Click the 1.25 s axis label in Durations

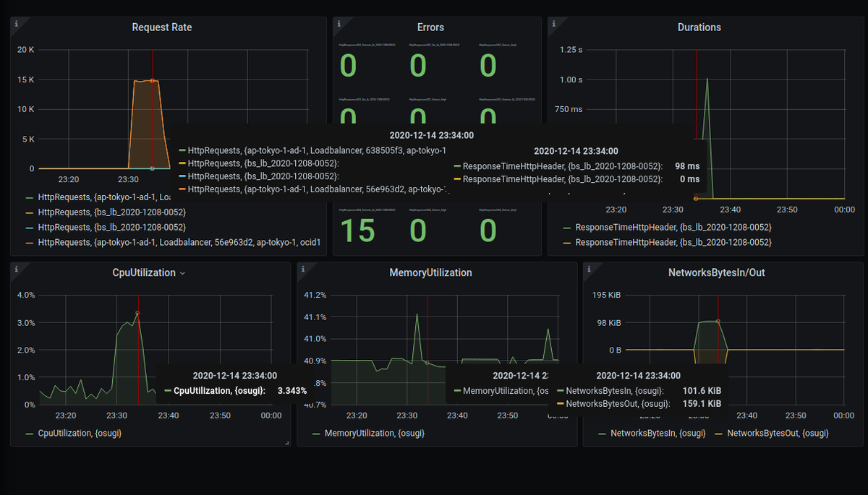(571, 50)
